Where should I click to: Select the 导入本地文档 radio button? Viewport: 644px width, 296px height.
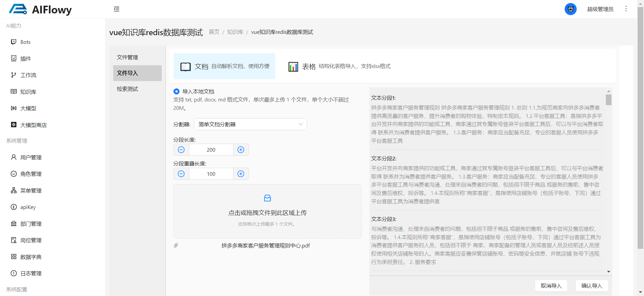point(176,91)
